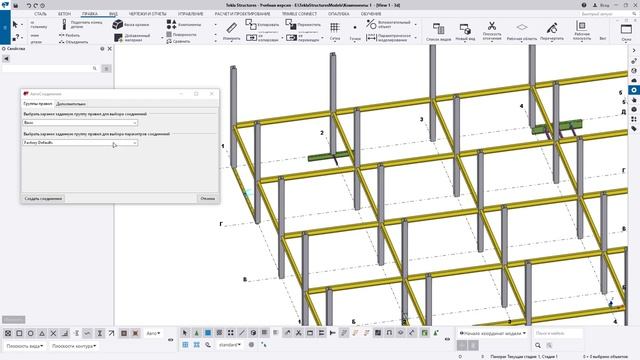Click the Рабочая область icon
This screenshot has height=360, width=640.
pos(522,27)
